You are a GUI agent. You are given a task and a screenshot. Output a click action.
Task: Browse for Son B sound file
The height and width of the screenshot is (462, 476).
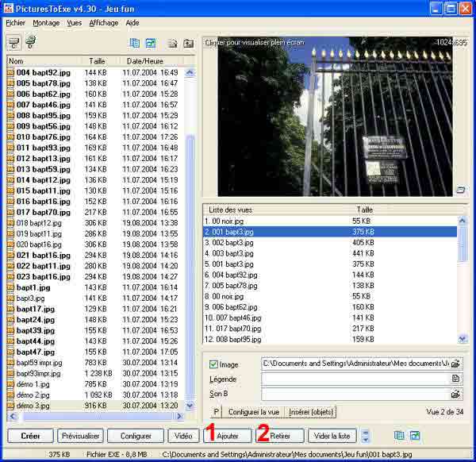(x=455, y=393)
